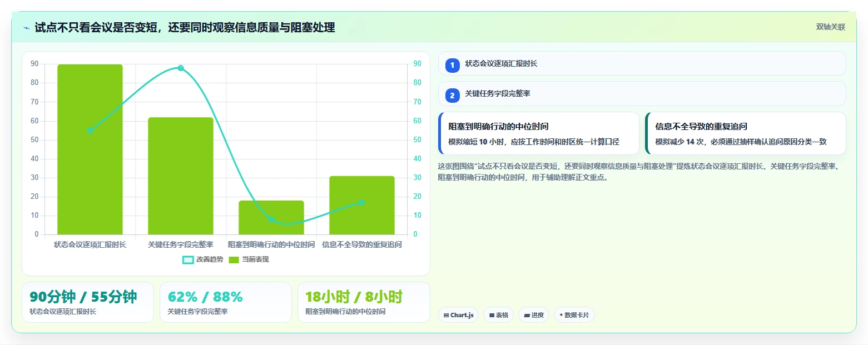
Task: Click the green bar for 状态会议逐项汇报时长
Action: [90, 149]
